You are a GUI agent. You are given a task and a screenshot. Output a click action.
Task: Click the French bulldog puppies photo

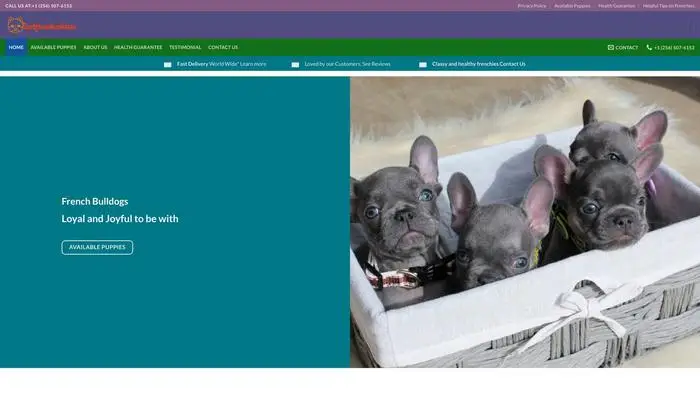click(525, 222)
